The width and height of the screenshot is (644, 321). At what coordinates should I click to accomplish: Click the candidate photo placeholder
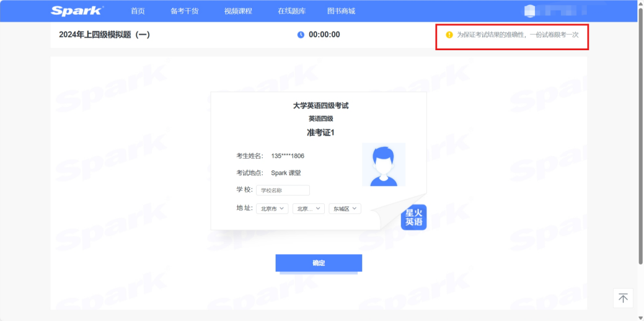[384, 165]
